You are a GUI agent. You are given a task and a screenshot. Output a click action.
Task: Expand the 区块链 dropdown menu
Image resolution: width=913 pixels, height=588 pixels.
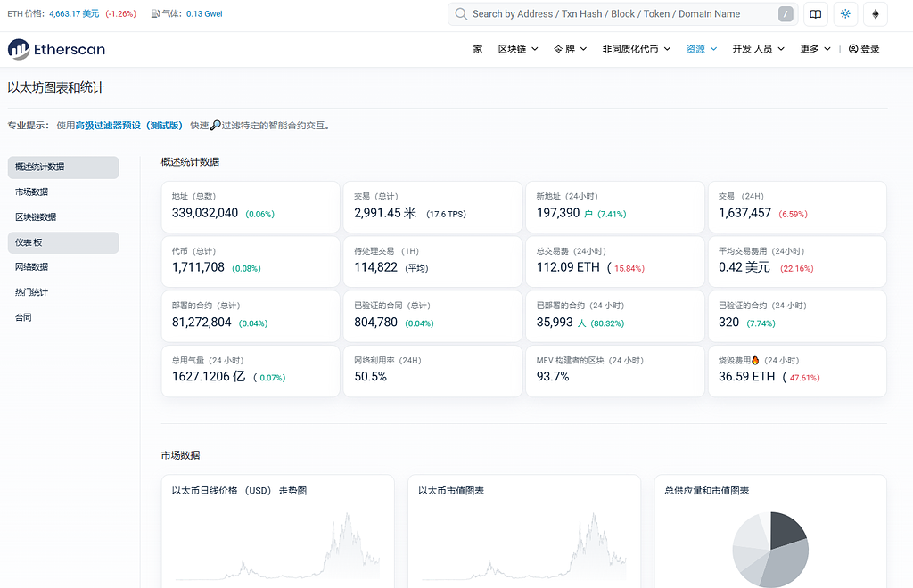pyautogui.click(x=518, y=49)
